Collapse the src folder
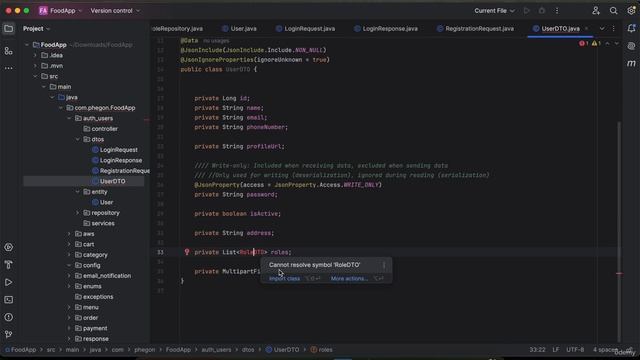This screenshot has width=640, height=360. tap(35, 76)
